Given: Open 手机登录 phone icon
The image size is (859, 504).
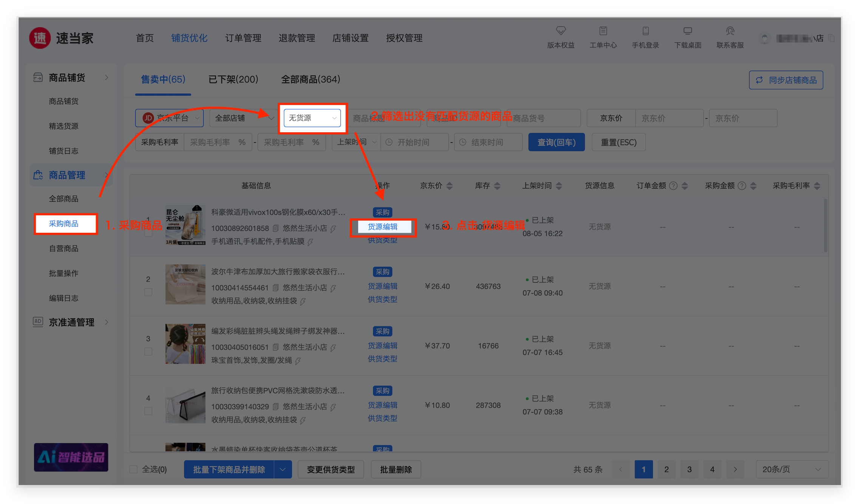Looking at the screenshot, I should tap(645, 31).
